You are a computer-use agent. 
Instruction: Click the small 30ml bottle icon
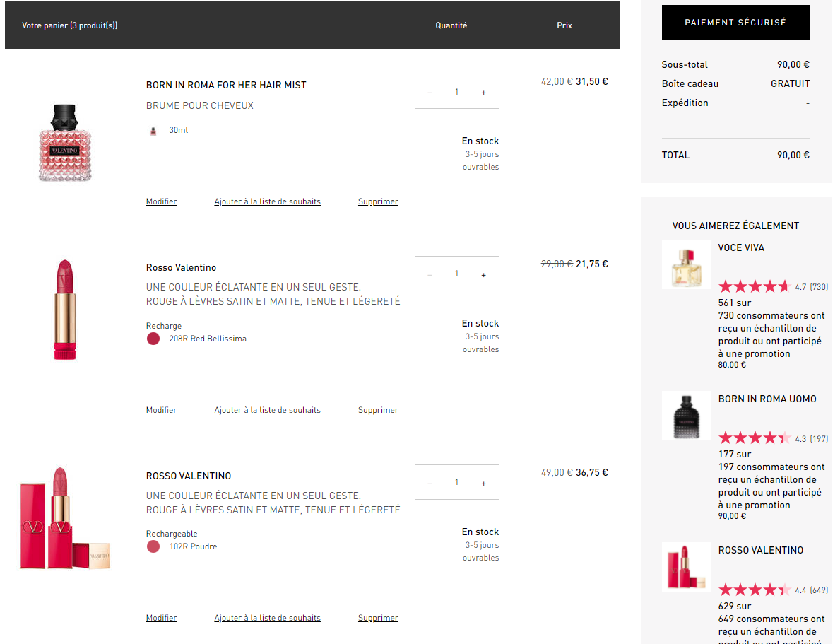point(153,131)
